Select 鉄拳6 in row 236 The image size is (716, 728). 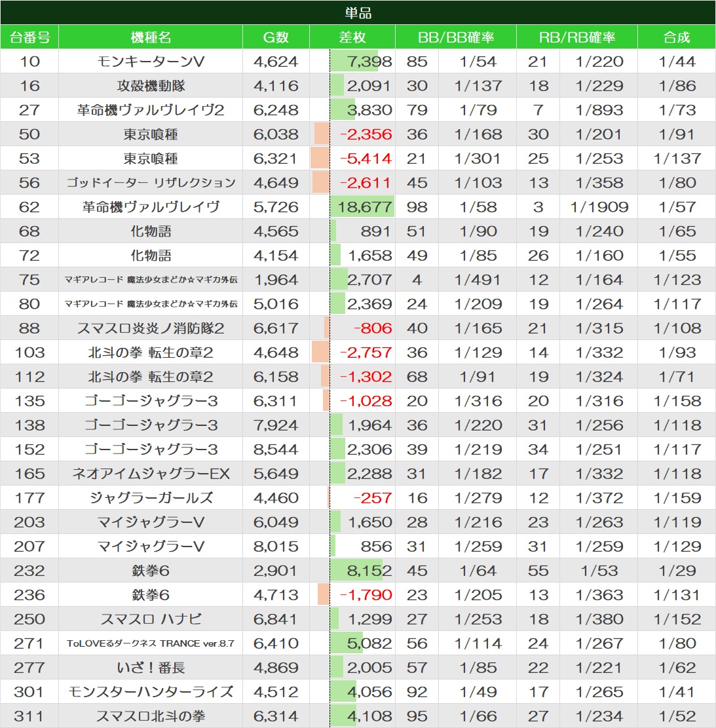click(x=151, y=595)
